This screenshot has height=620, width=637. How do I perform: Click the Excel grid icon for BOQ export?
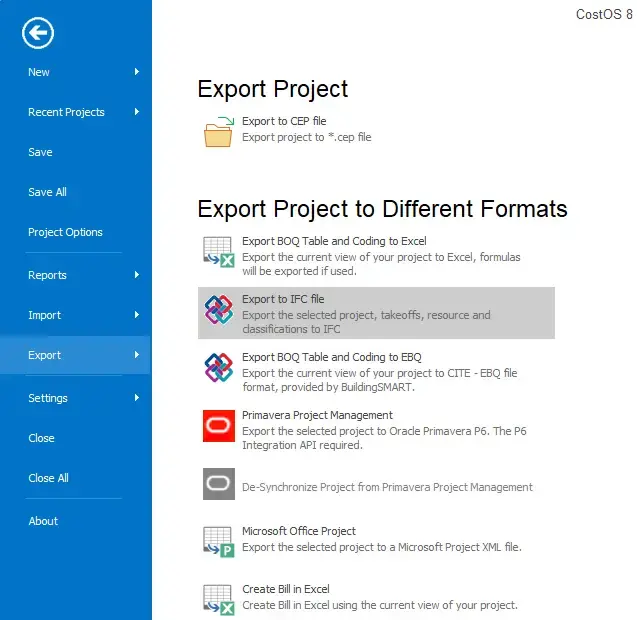pyautogui.click(x=219, y=252)
